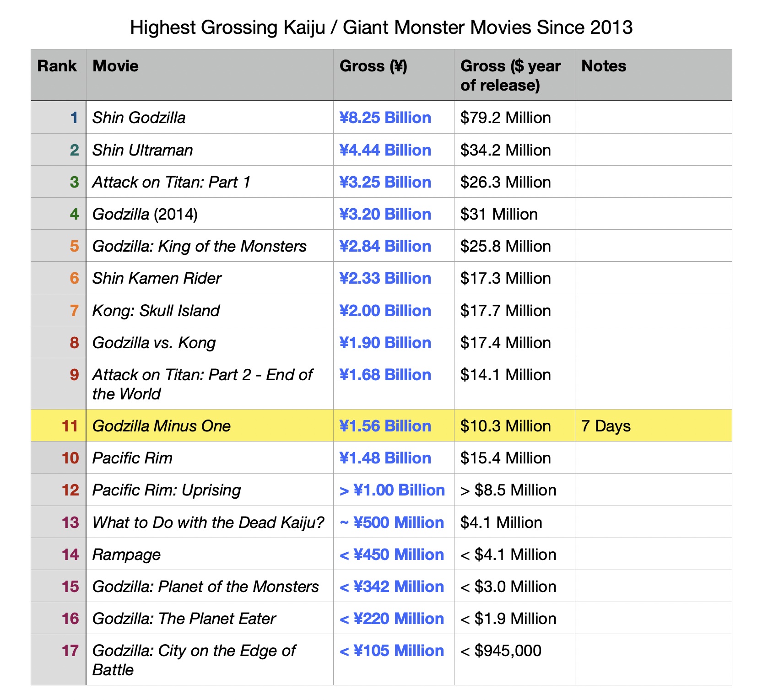The image size is (768, 700).
Task: Click the Movie column header
Action: tap(116, 66)
